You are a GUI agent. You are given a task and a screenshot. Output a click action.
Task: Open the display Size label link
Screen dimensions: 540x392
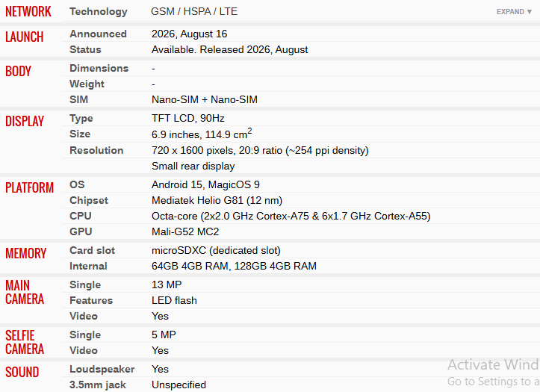tap(80, 134)
